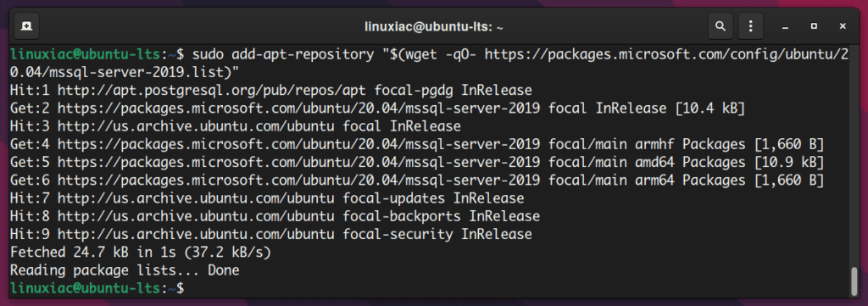Screen dimensions: 868x306
Task: Click the apt.postgresql.org repository URL
Action: pyautogui.click(x=212, y=90)
